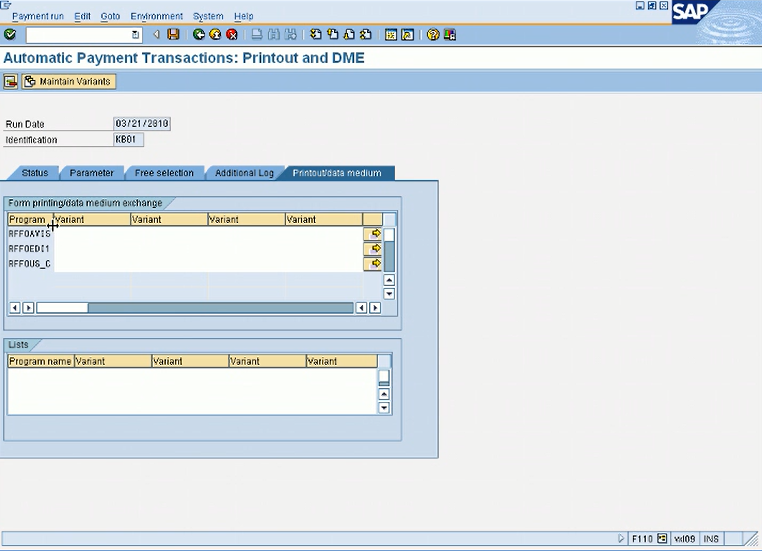The height and width of the screenshot is (551, 762).
Task: Open the Edit menu
Action: tap(82, 16)
